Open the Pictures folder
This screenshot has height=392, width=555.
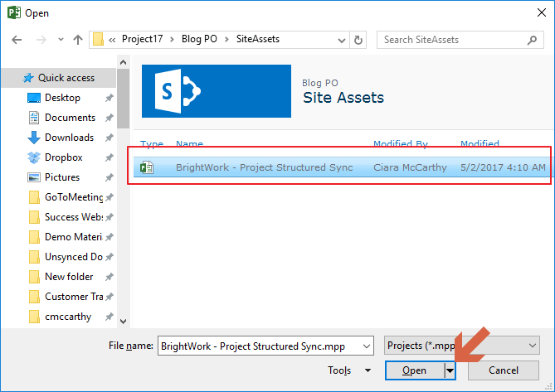pos(62,177)
